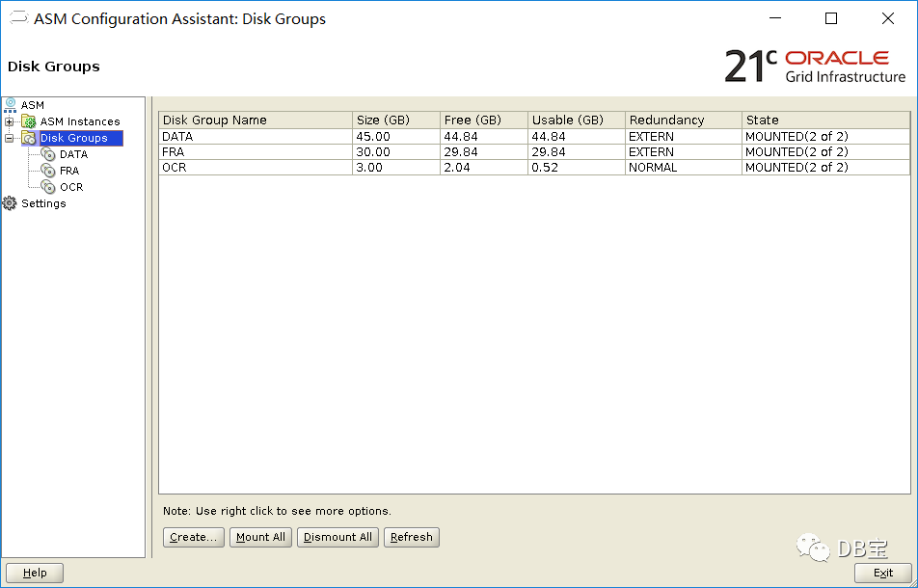The width and height of the screenshot is (918, 588).
Task: Click the EXTERN cell in DATA row
Action: (684, 136)
